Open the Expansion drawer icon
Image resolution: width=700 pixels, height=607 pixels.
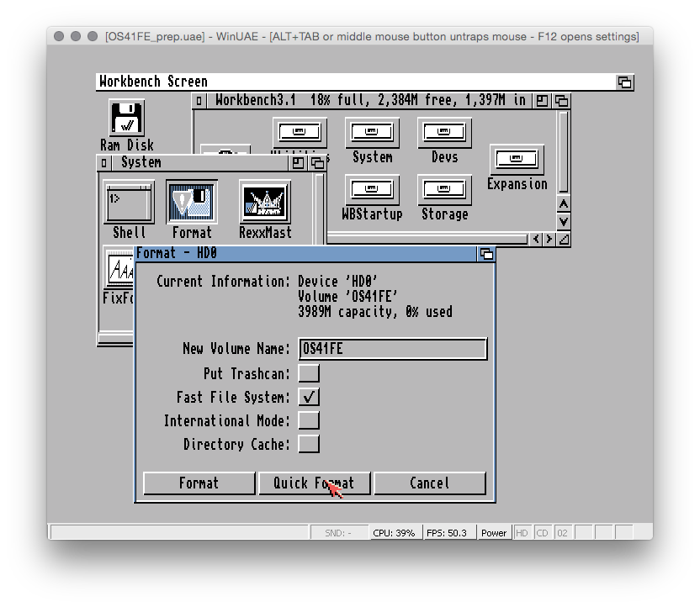click(x=517, y=160)
